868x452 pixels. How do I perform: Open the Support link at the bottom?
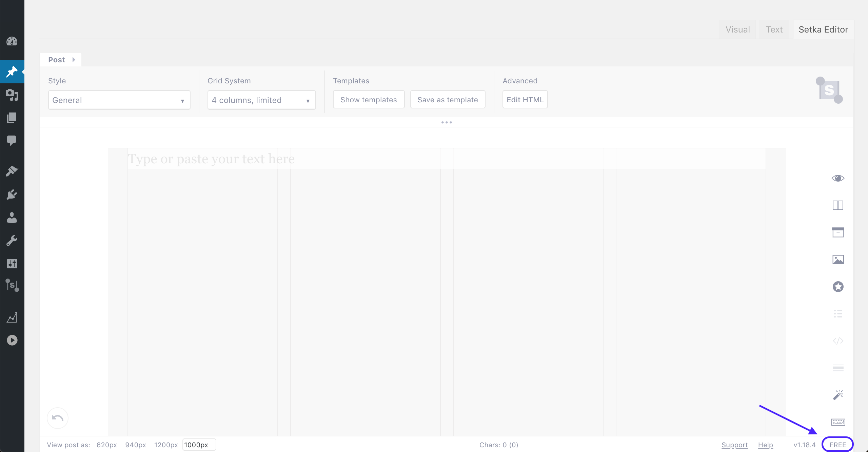[734, 445]
